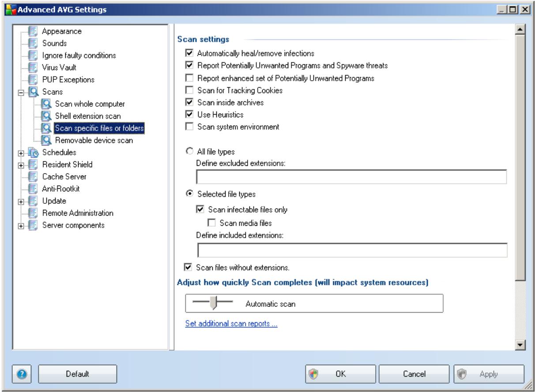This screenshot has width=535, height=392.
Task: Open Appearance settings in the tree
Action: pyautogui.click(x=61, y=31)
